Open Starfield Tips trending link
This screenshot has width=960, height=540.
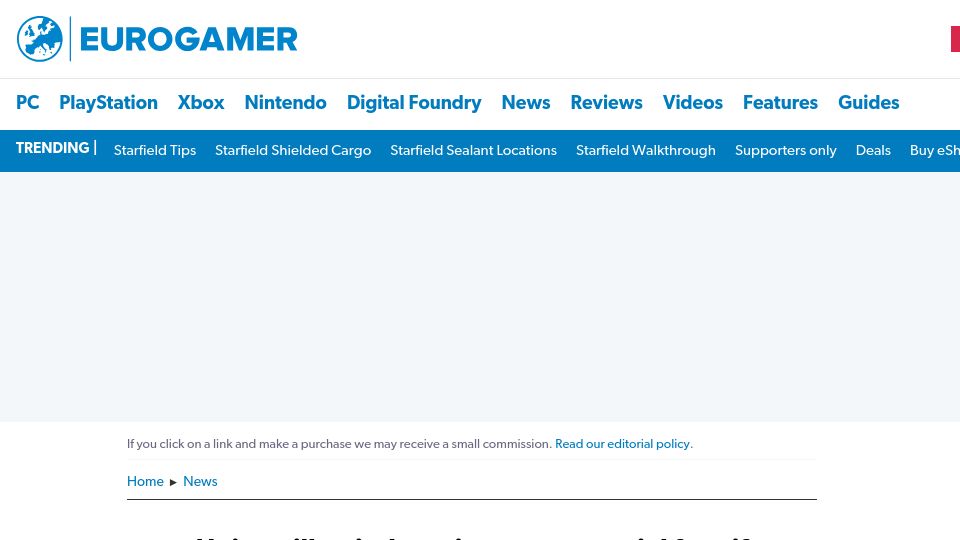[155, 151]
